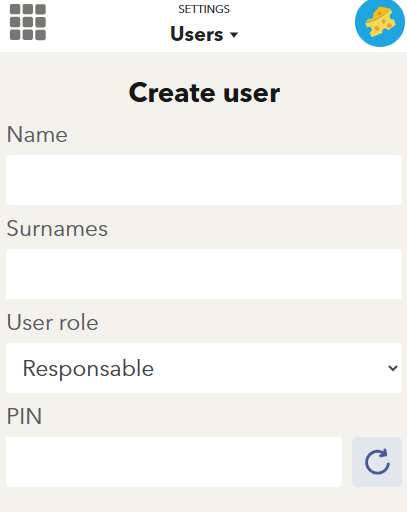The height and width of the screenshot is (512, 407).
Task: Regenerate the PIN with refresh icon
Action: [x=377, y=462]
